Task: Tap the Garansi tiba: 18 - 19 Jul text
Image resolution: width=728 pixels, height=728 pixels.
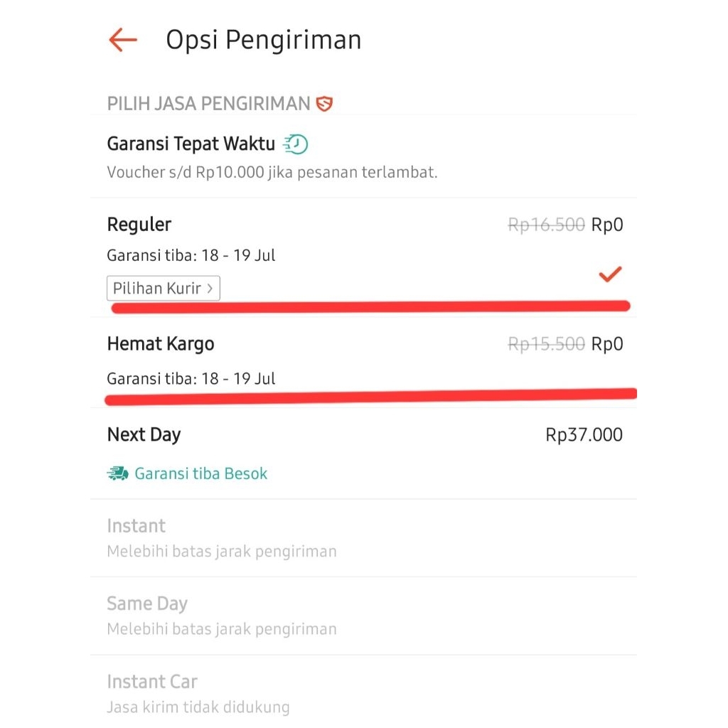Action: coord(191,255)
